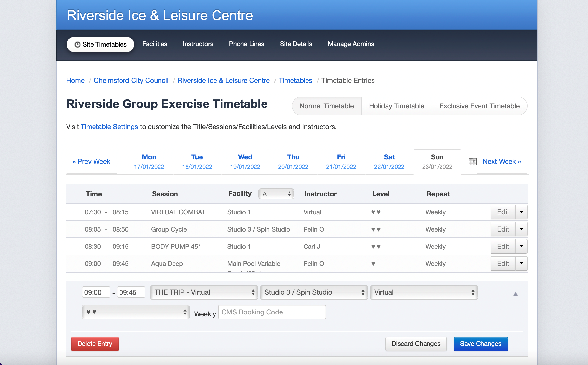Viewport: 588px width, 365px height.
Task: Select the Sun 23/01/2022 tab
Action: tap(437, 162)
